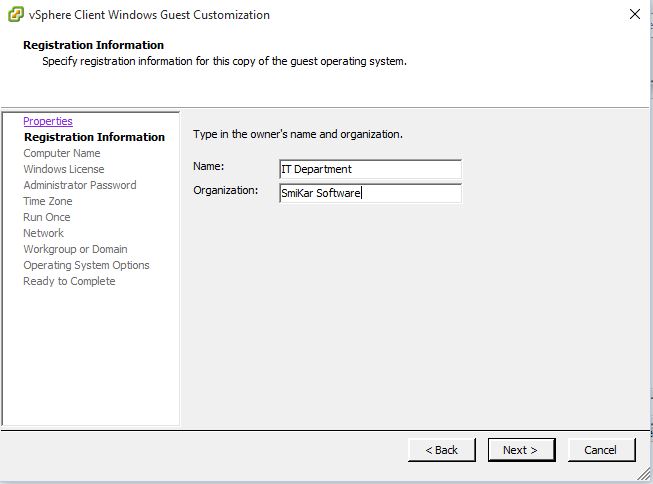Focus the Name field containing IT Department
Viewport: 653px width, 484px height.
point(370,169)
